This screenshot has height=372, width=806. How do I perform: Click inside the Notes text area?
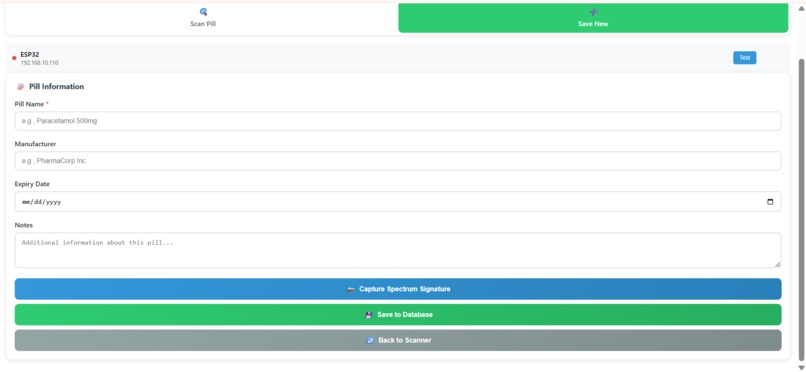coord(398,250)
